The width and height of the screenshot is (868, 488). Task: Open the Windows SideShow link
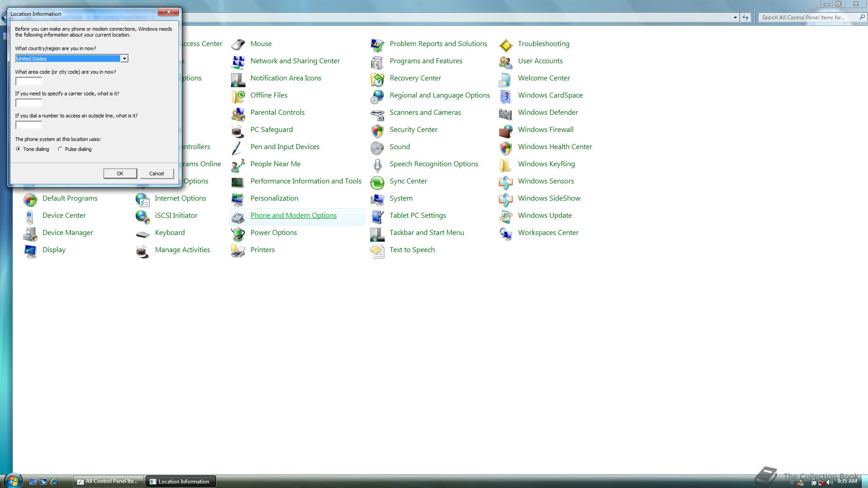coord(549,198)
